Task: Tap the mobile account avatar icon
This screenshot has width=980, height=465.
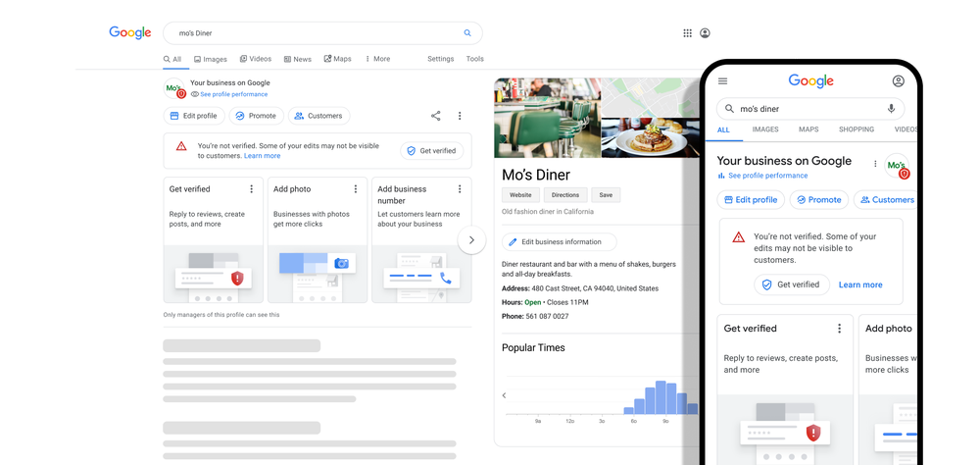Action: point(898,80)
